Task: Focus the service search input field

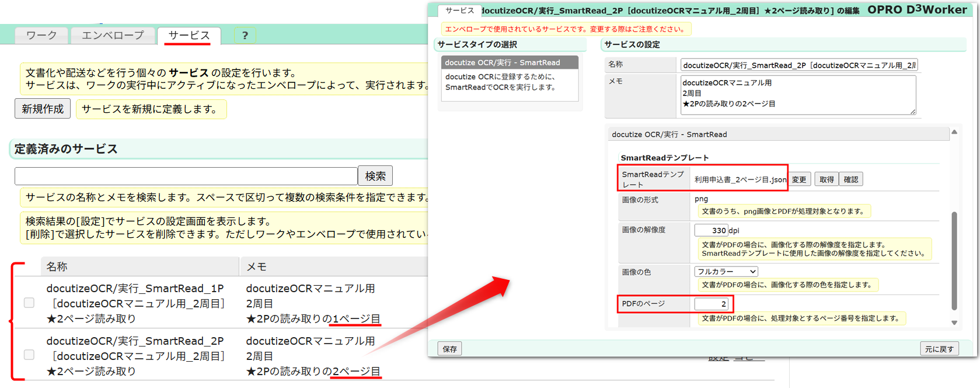Action: [x=186, y=176]
